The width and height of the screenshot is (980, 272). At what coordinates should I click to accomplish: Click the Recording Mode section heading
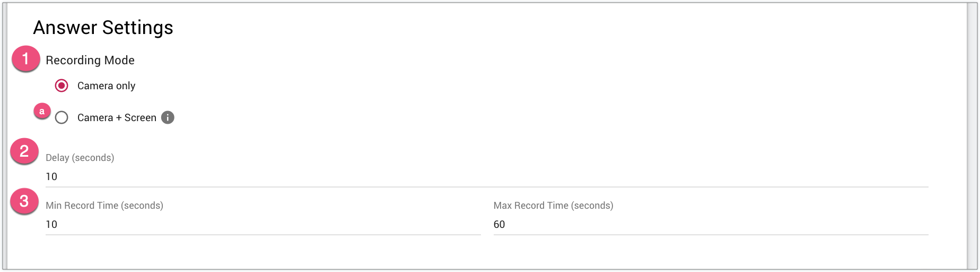point(90,60)
